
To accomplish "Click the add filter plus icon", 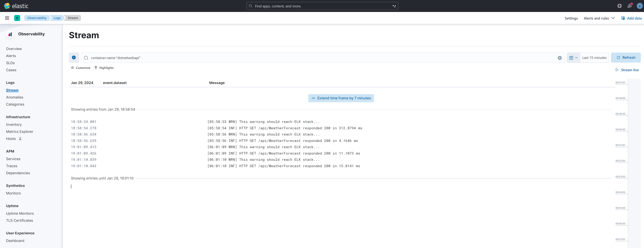I will tap(74, 57).
